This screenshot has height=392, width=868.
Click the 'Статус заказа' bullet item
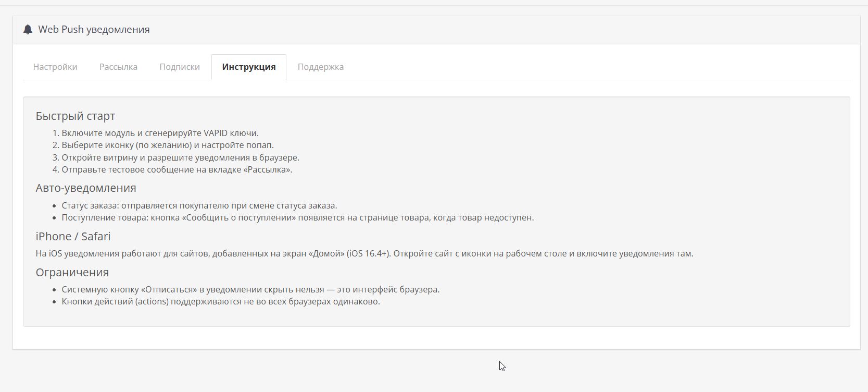tap(199, 205)
